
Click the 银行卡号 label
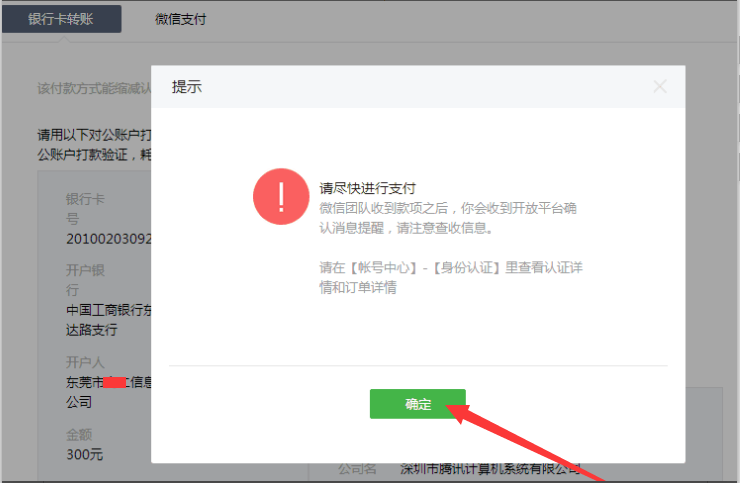coord(85,208)
